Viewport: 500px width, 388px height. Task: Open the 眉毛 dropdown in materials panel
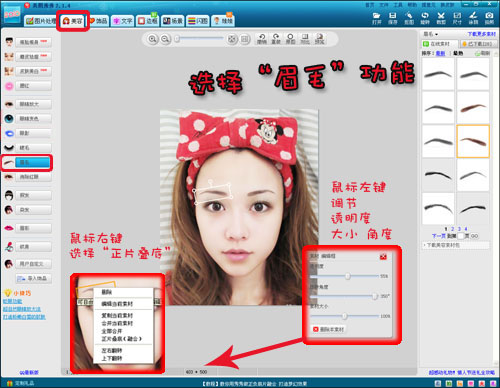[431, 34]
